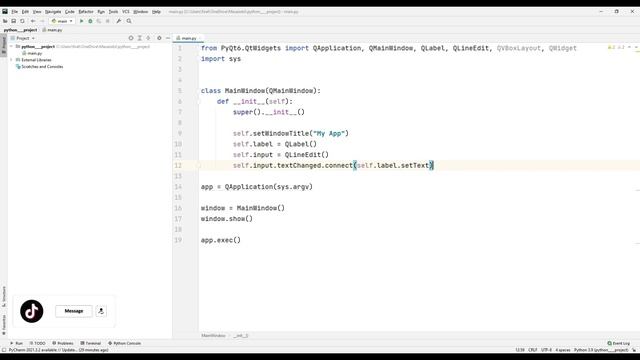The height and width of the screenshot is (360, 640).
Task: Click the Forward navigation arrow
Action: [42, 21]
